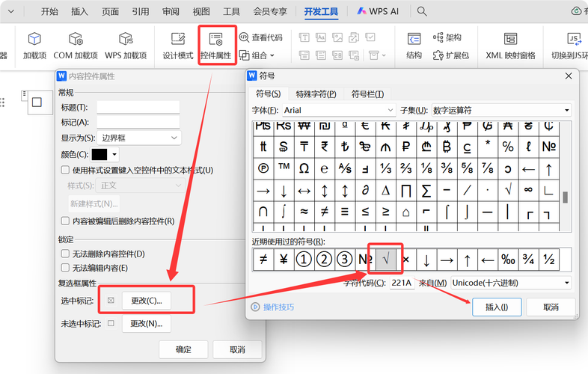Click 更改(N) for 未选中标记
The image size is (588, 374).
146,323
